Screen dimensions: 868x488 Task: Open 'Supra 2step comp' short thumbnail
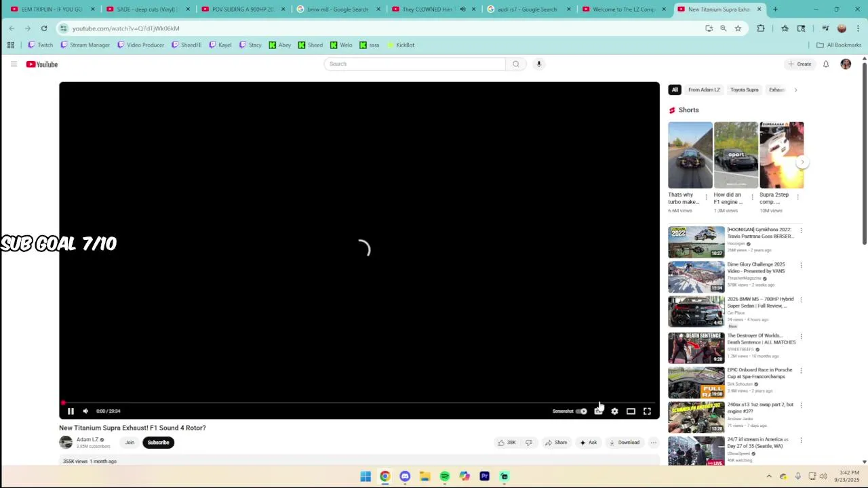tap(781, 155)
